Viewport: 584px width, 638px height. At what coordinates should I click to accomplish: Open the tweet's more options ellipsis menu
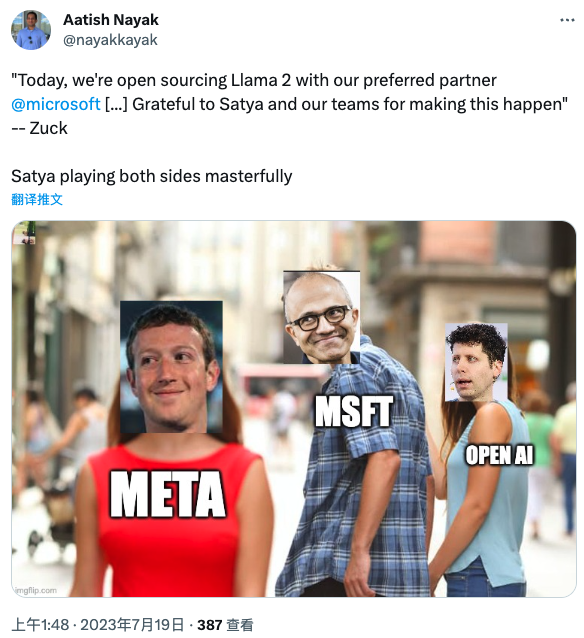[567, 20]
